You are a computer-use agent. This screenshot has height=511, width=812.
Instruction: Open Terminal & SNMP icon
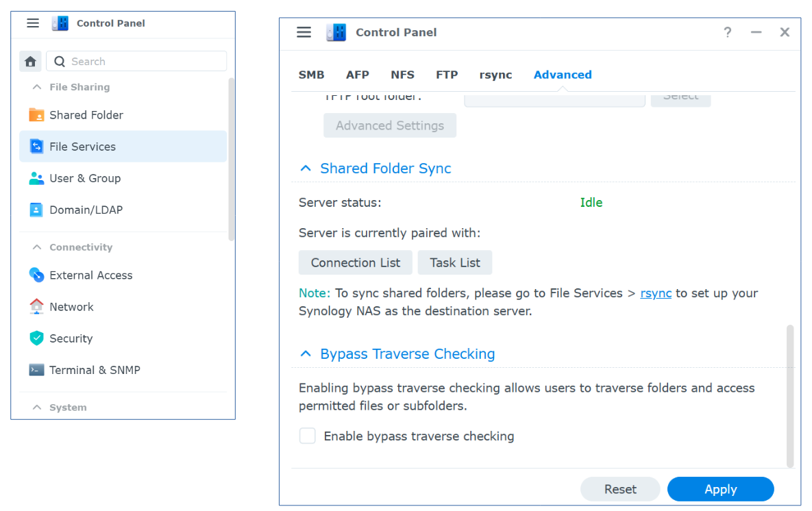pyautogui.click(x=36, y=370)
